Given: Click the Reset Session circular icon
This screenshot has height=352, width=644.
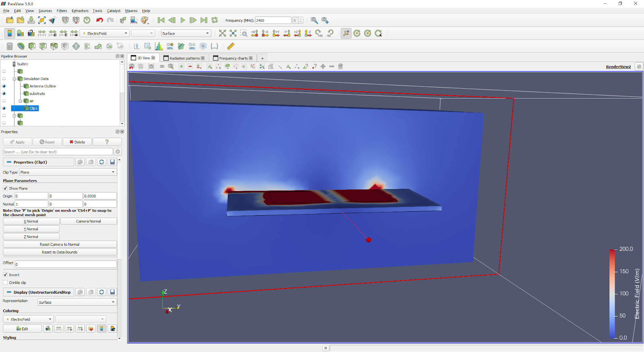Looking at the screenshot, I should [87, 20].
